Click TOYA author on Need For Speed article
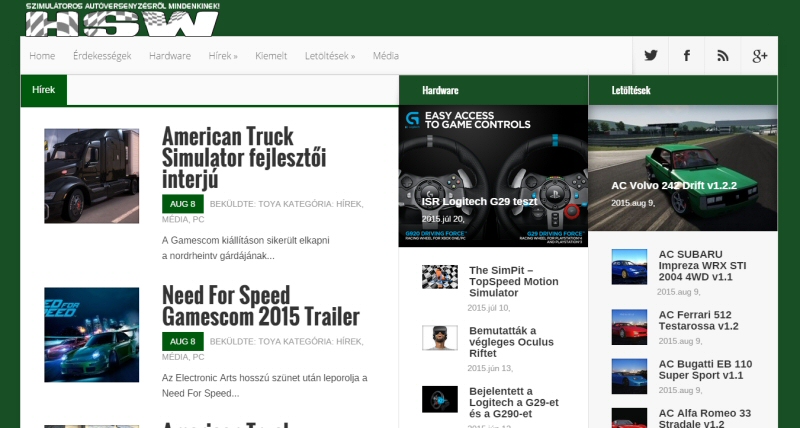This screenshot has height=428, width=800. click(x=269, y=341)
